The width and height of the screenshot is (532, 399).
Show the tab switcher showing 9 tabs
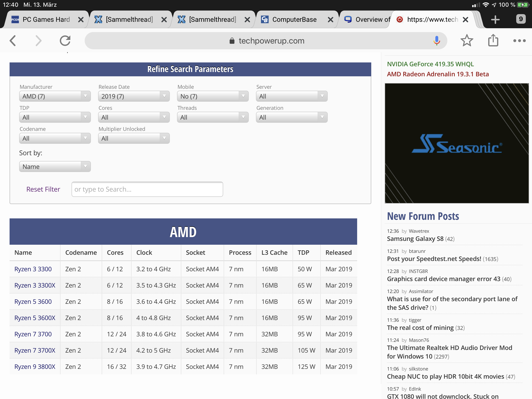point(521,19)
